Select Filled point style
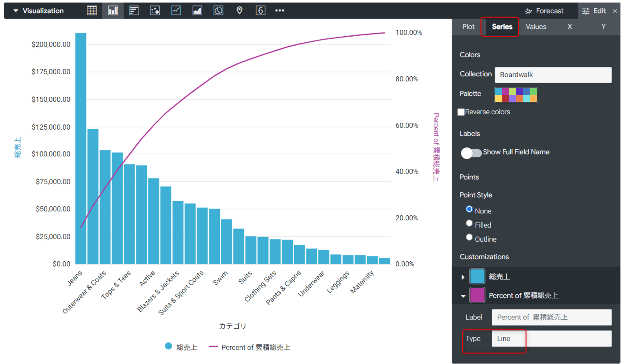The image size is (626, 364). click(469, 223)
